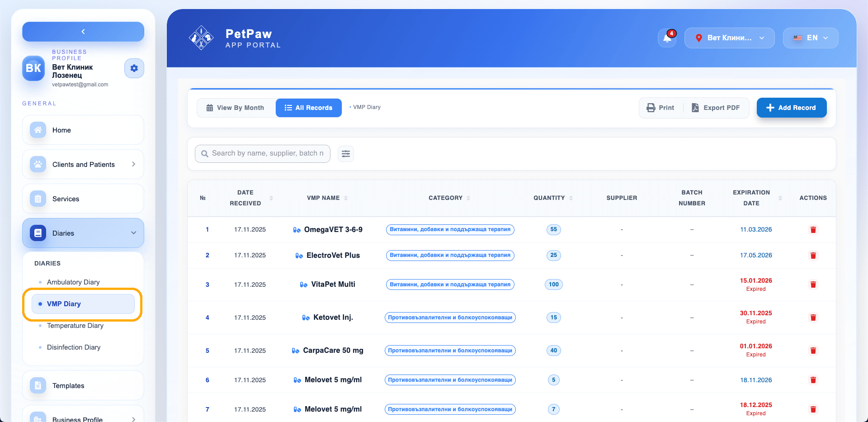This screenshot has width=868, height=422.
Task: Open the EN language dropdown
Action: 811,38
